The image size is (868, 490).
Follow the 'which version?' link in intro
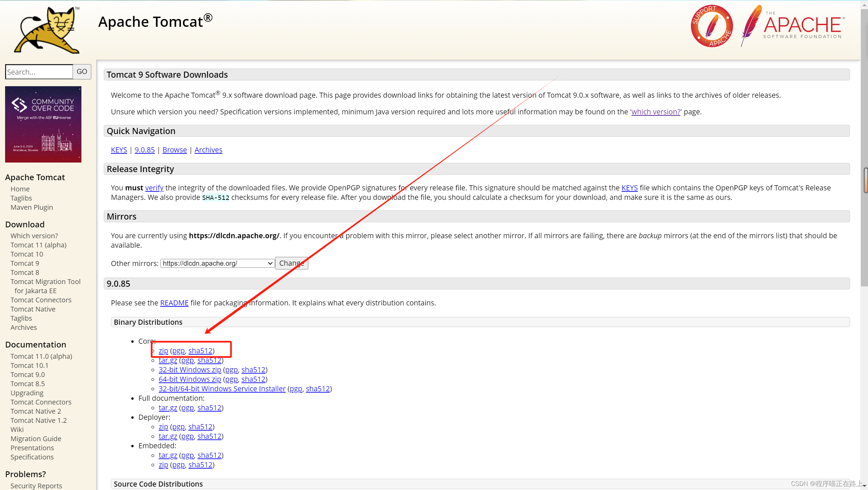point(656,112)
